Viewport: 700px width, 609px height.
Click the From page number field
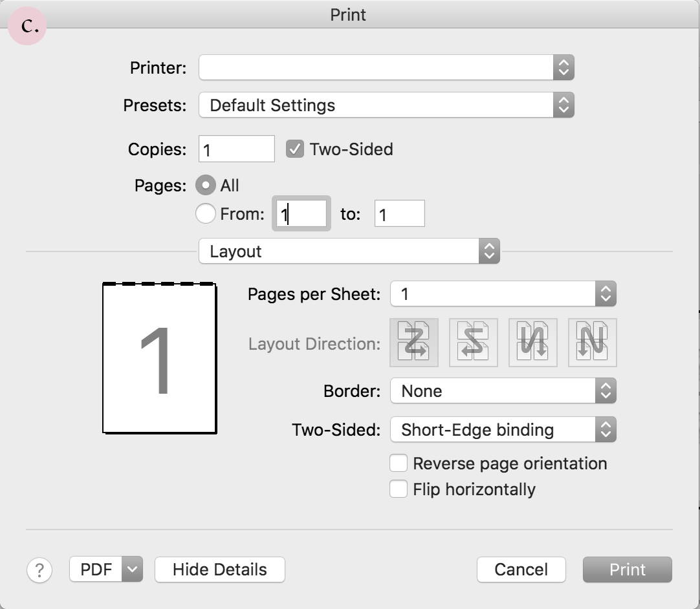tap(301, 214)
